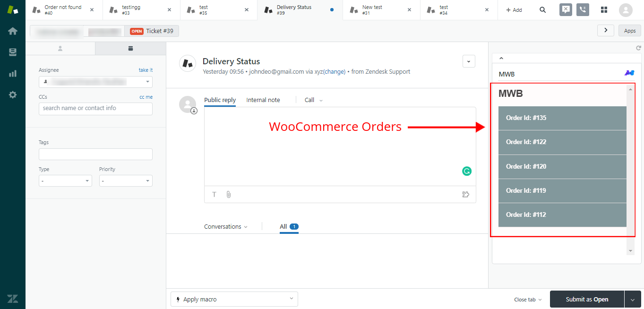Open Admin settings gear icon
The width and height of the screenshot is (644, 309).
13,94
